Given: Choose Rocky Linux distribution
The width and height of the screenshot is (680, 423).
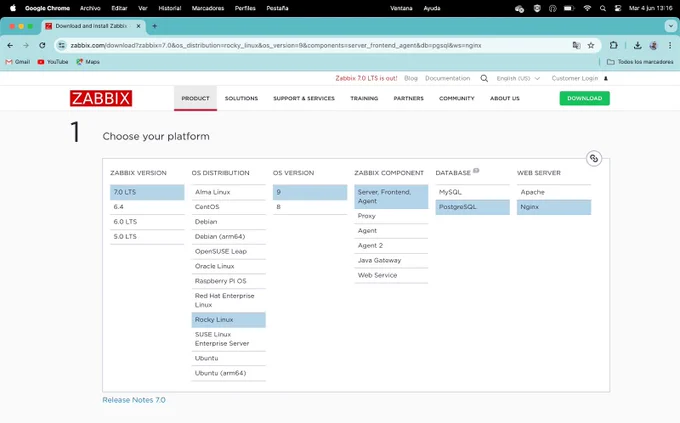Looking at the screenshot, I should tap(229, 320).
